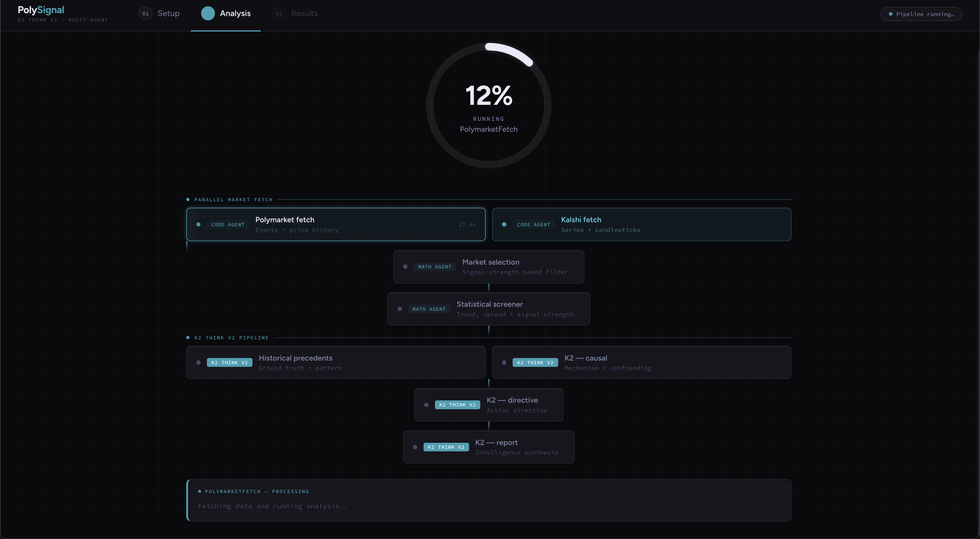The image size is (980, 539).
Task: Select the Analysis step tab
Action: pos(235,14)
